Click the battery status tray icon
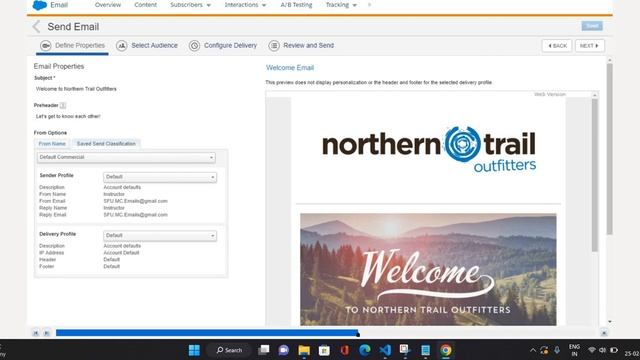640x360 pixels. click(x=614, y=350)
